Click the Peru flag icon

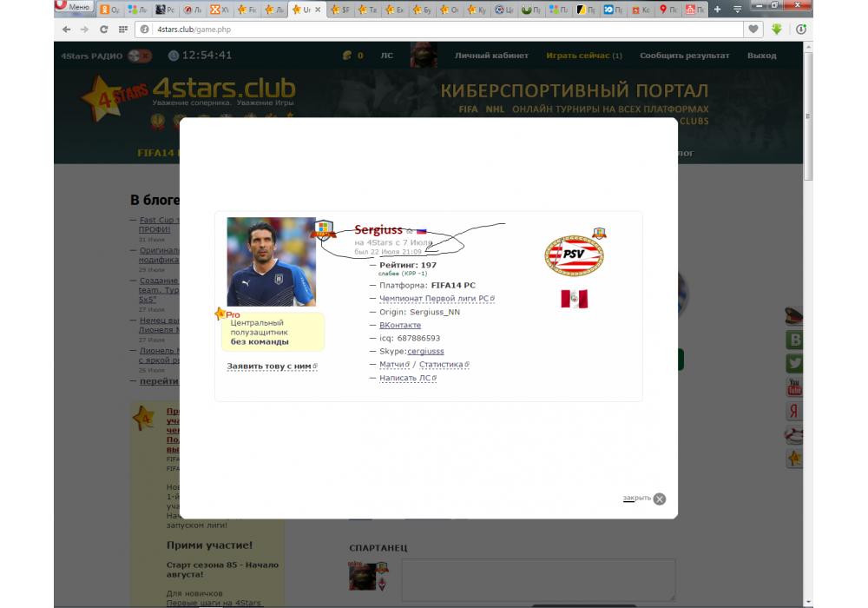click(x=574, y=299)
